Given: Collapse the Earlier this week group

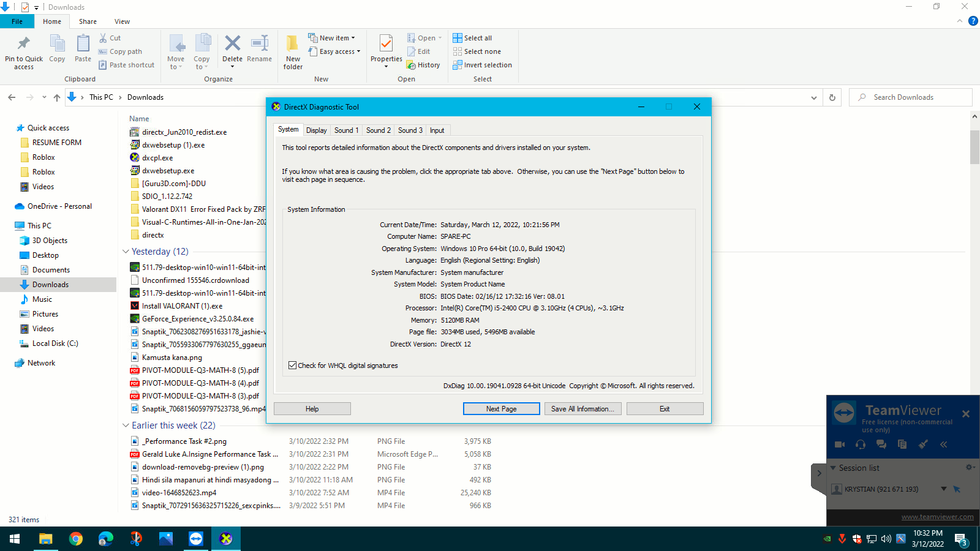Looking at the screenshot, I should coord(126,425).
